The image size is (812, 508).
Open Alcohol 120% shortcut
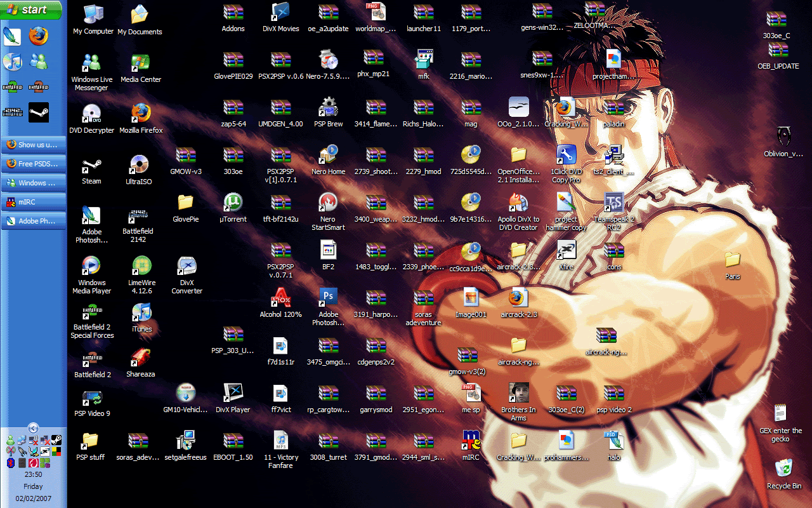pyautogui.click(x=280, y=302)
